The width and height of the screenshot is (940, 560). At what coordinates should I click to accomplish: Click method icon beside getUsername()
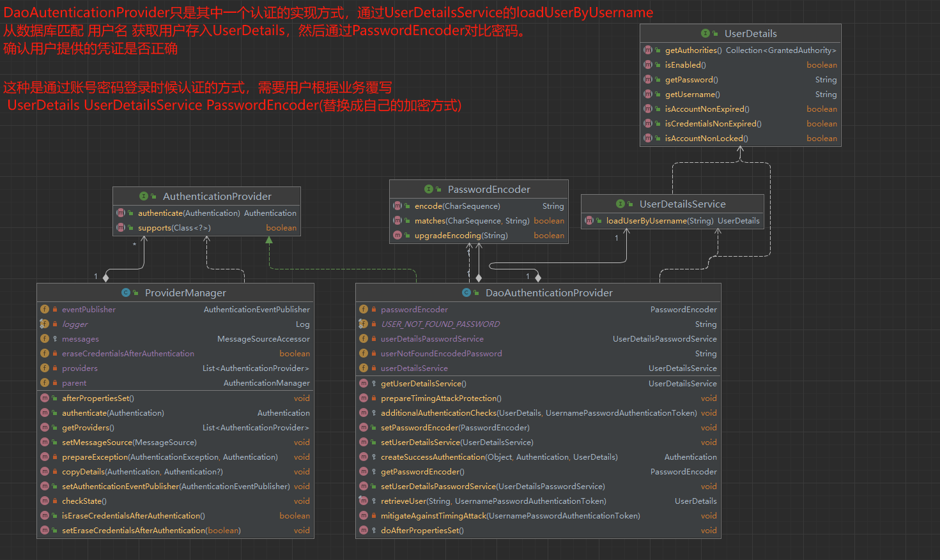648,94
